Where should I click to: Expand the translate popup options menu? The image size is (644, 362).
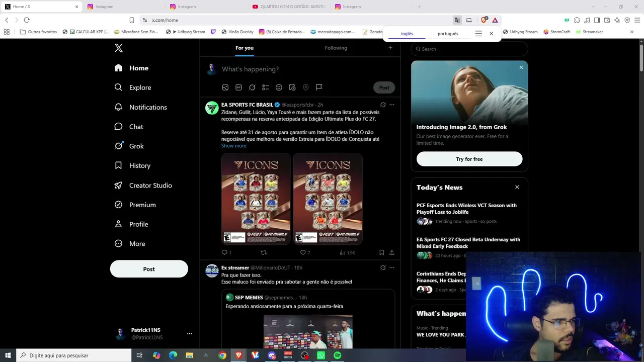click(478, 34)
